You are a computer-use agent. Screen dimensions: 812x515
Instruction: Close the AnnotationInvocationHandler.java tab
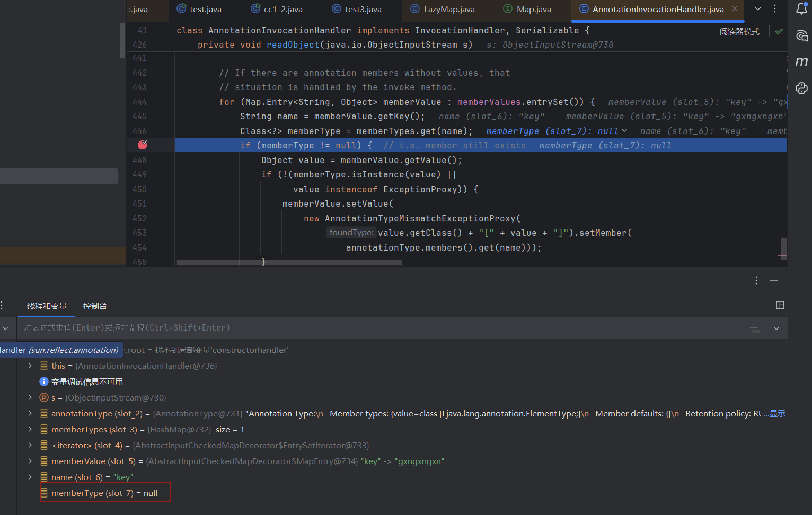tap(735, 9)
